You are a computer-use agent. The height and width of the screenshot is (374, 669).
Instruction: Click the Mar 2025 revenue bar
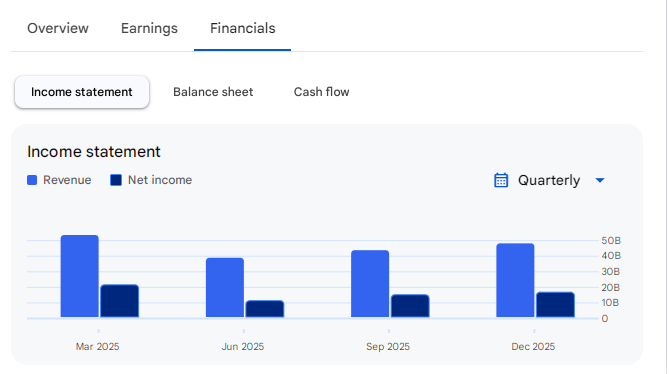click(80, 276)
